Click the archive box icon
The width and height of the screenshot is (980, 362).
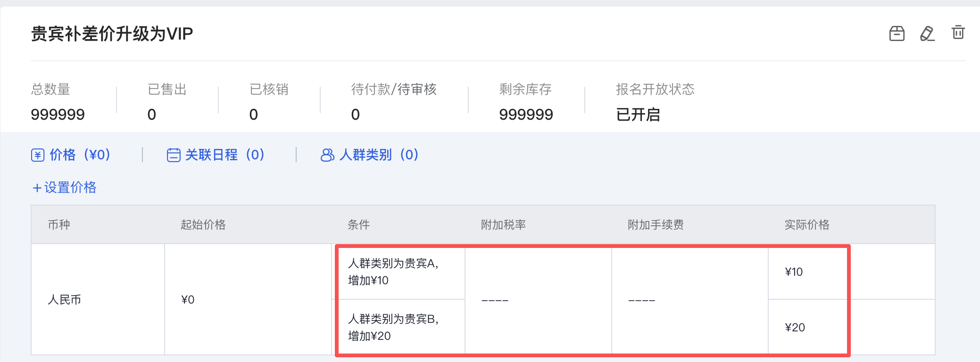point(897,33)
